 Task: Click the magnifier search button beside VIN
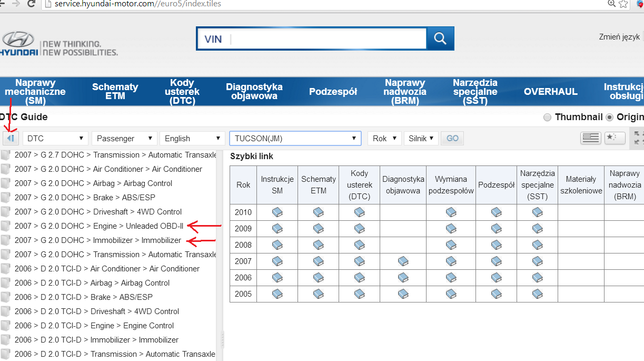coord(440,38)
